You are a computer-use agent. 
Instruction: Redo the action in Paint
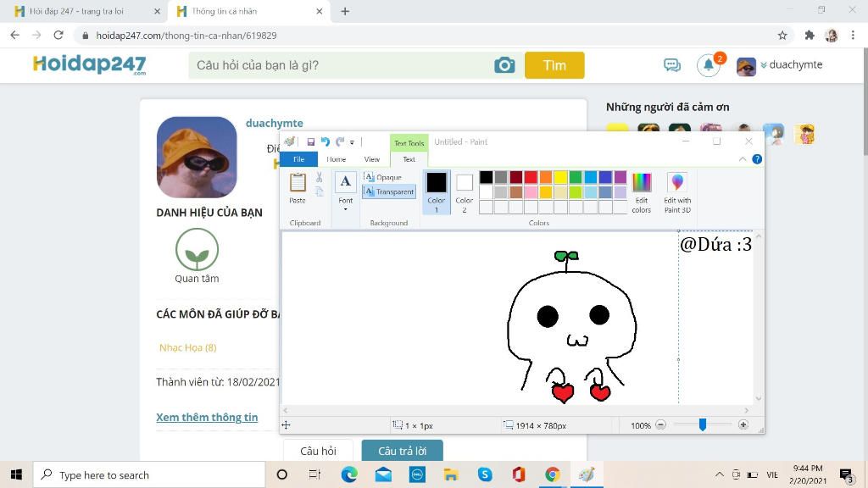coord(339,142)
